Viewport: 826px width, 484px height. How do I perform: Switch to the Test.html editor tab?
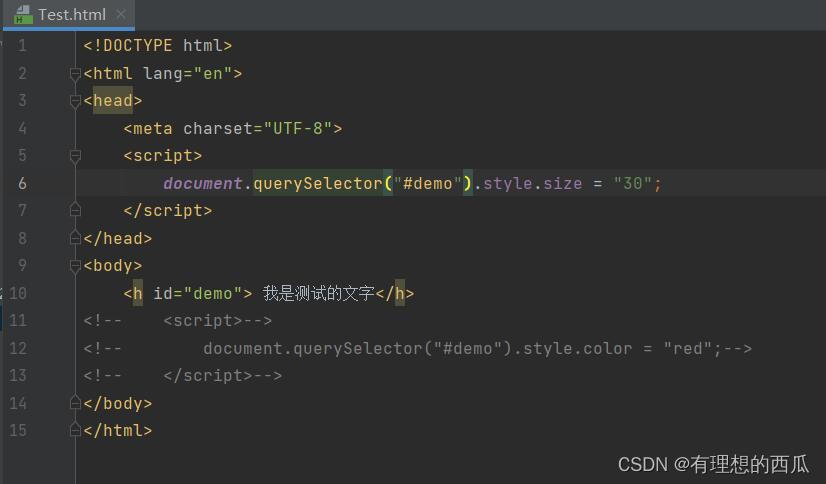click(68, 14)
